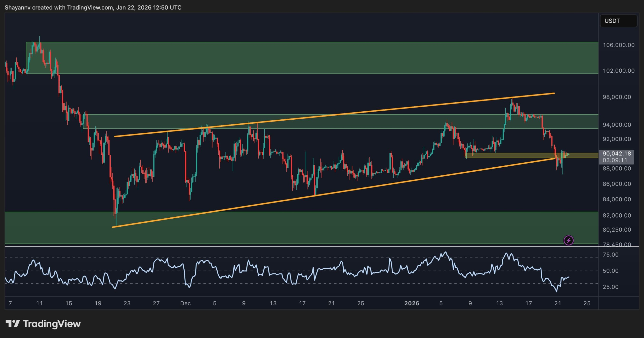Image resolution: width=644 pixels, height=338 pixels.
Task: Click the TradingView logo icon
Action: 13,324
